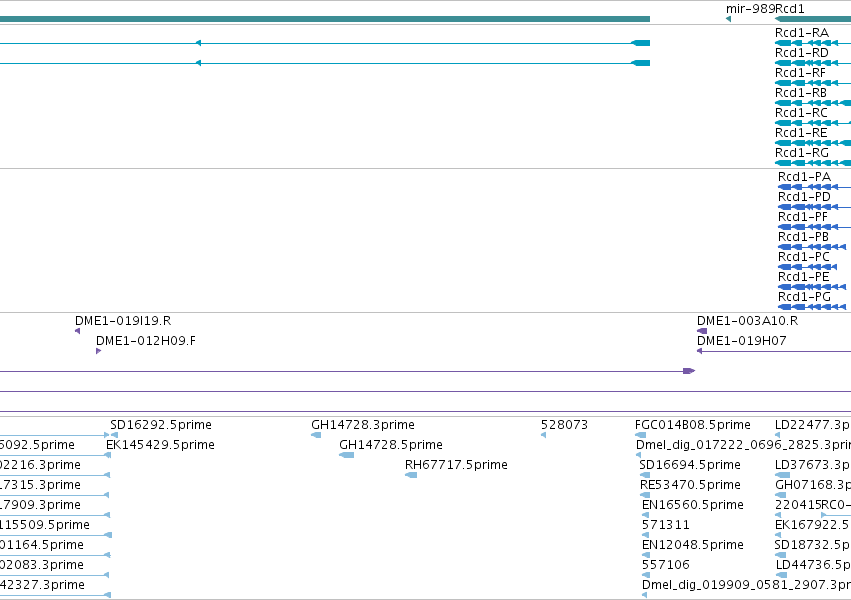Select the DME1-012H09.F arrow marker
851x600 pixels.
coord(98,351)
